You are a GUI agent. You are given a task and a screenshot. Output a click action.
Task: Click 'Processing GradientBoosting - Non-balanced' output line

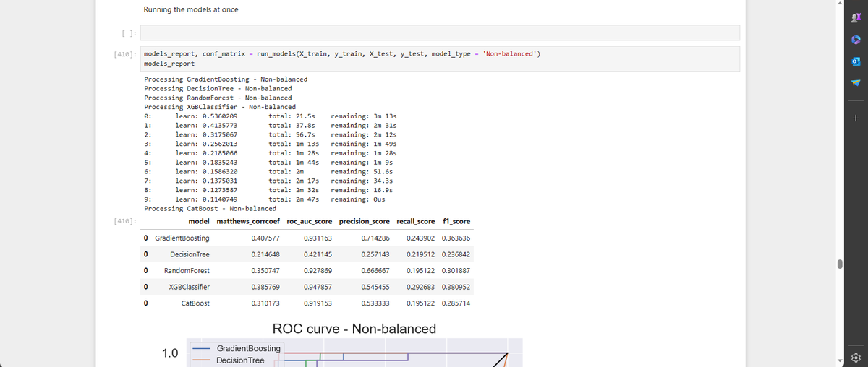tap(226, 79)
